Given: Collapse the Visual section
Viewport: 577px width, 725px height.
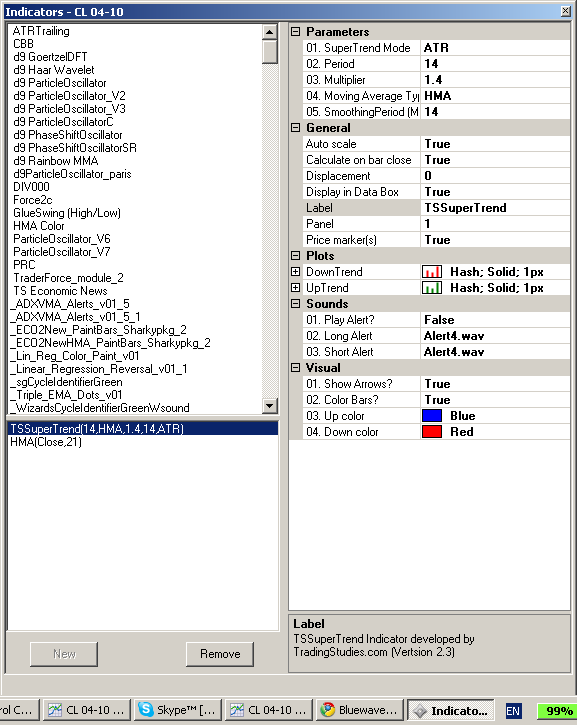Looking at the screenshot, I should point(295,368).
